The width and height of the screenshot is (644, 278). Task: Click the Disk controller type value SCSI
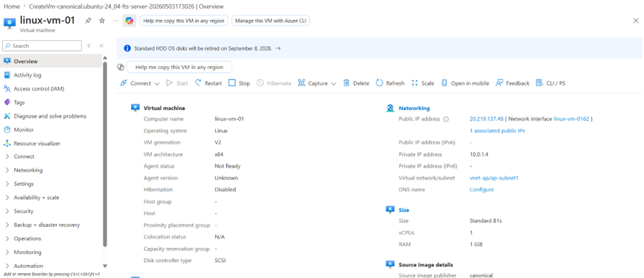(x=220, y=261)
